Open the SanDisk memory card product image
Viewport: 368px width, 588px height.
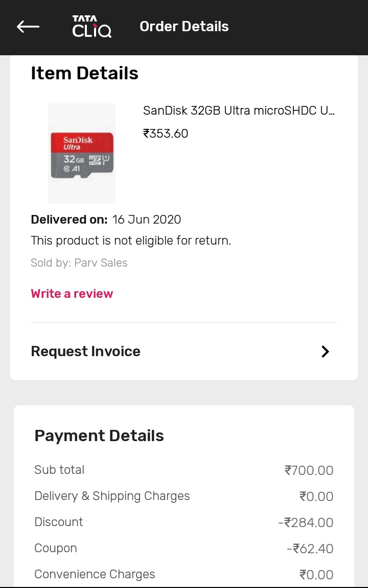click(x=82, y=153)
